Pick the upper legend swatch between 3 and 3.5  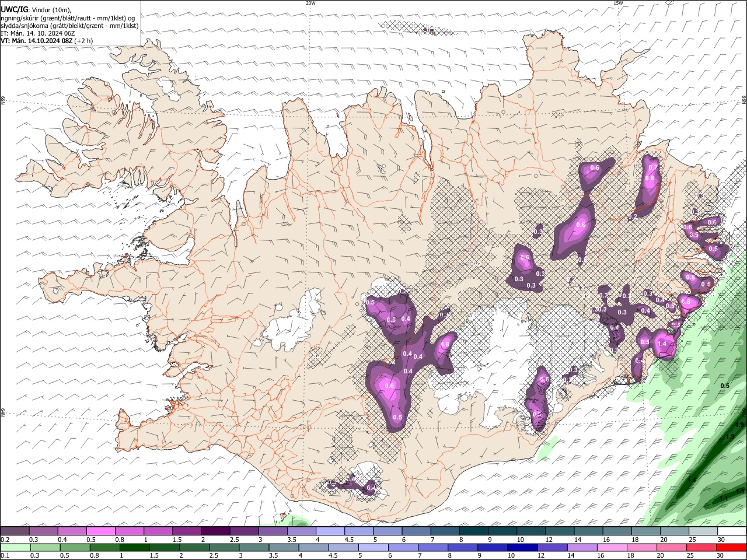pos(273,531)
